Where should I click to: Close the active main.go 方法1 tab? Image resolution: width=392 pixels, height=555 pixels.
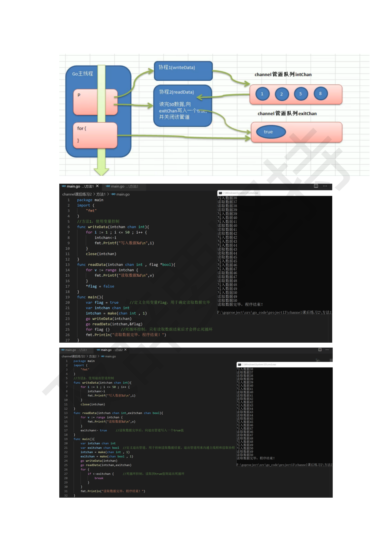pyautogui.click(x=97, y=186)
